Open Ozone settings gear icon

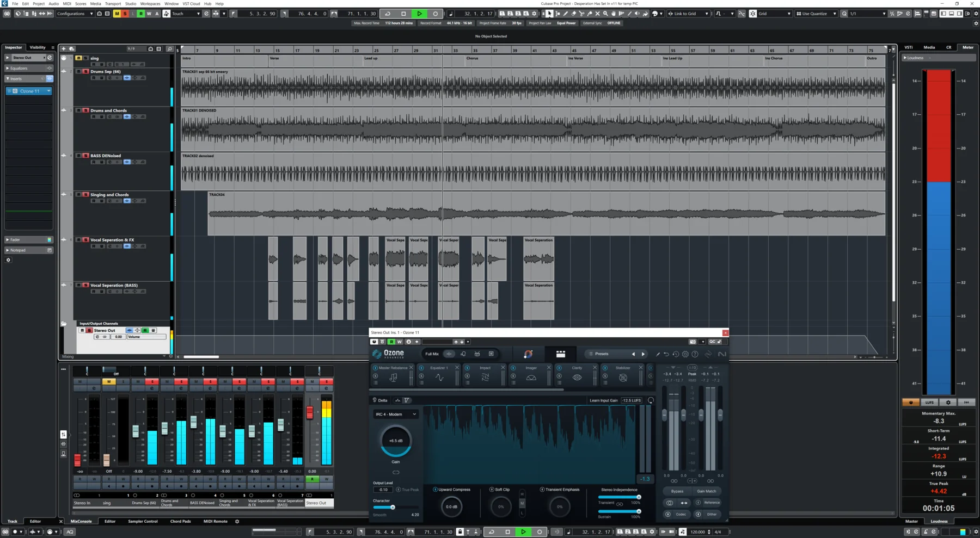point(685,354)
